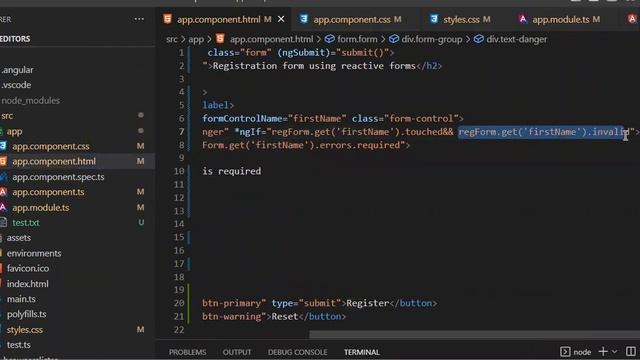
Task: Click breadcrumb div.text-danger symbol
Action: coord(516,39)
